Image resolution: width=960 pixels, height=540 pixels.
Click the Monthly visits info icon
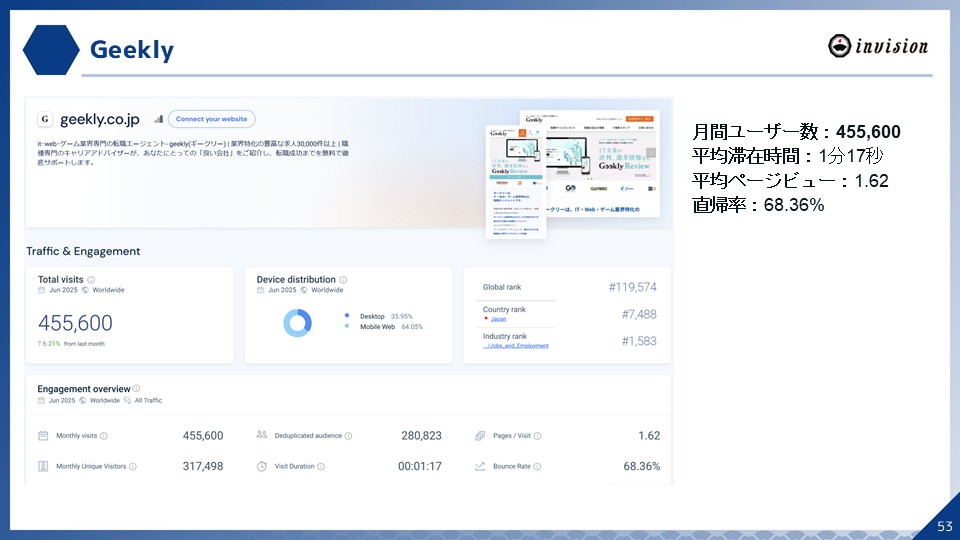click(103, 436)
